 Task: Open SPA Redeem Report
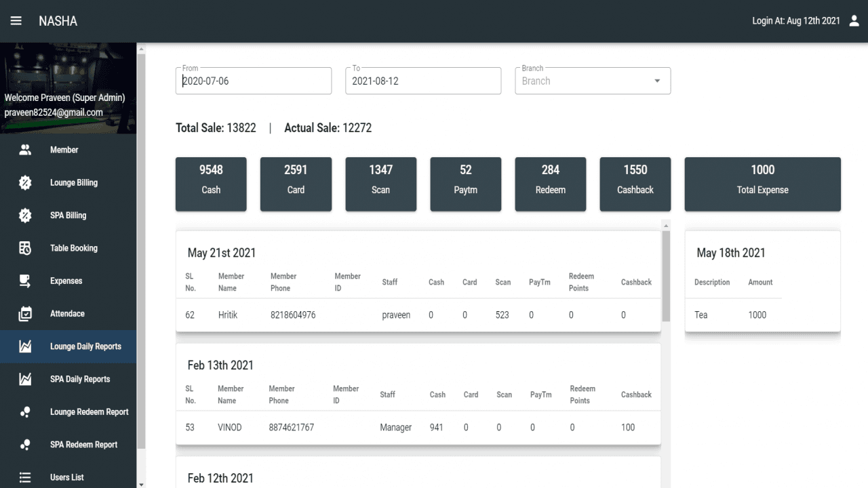click(68, 445)
